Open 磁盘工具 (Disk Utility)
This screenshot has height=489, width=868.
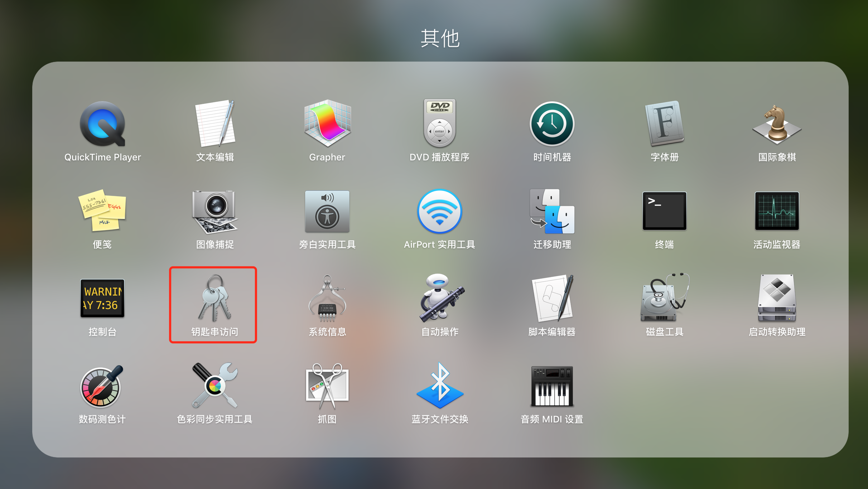(664, 299)
